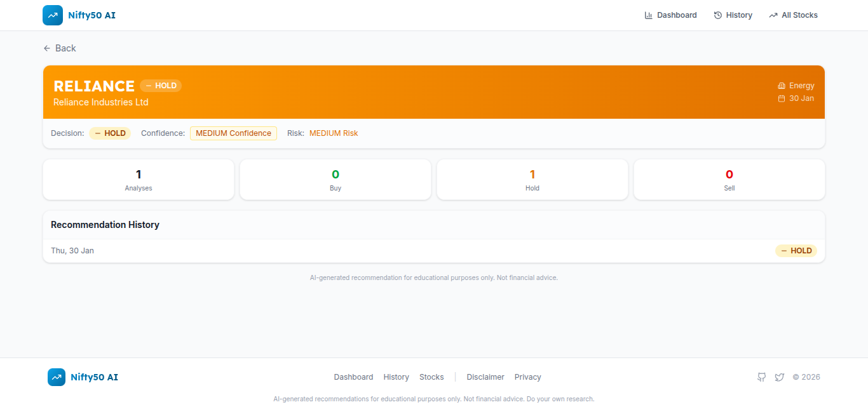The height and width of the screenshot is (414, 868).
Task: Click the Buy count card
Action: point(336,180)
